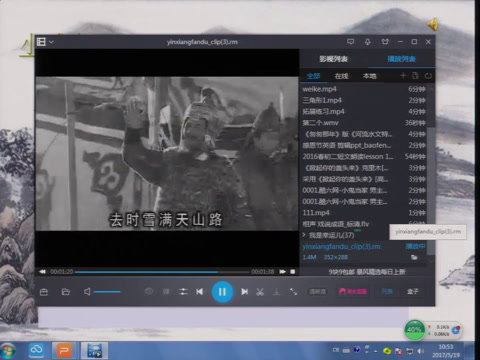Change the playlist loop mode icon

pyautogui.click(x=428, y=76)
